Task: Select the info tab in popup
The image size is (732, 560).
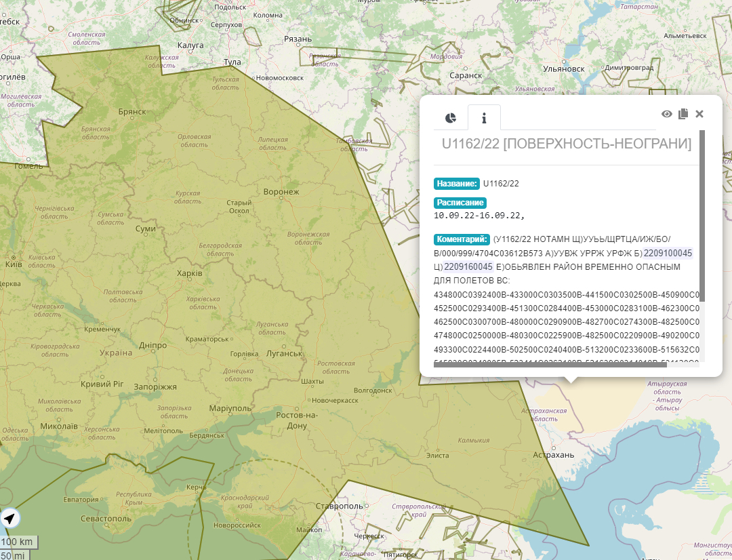Action: pos(484,118)
